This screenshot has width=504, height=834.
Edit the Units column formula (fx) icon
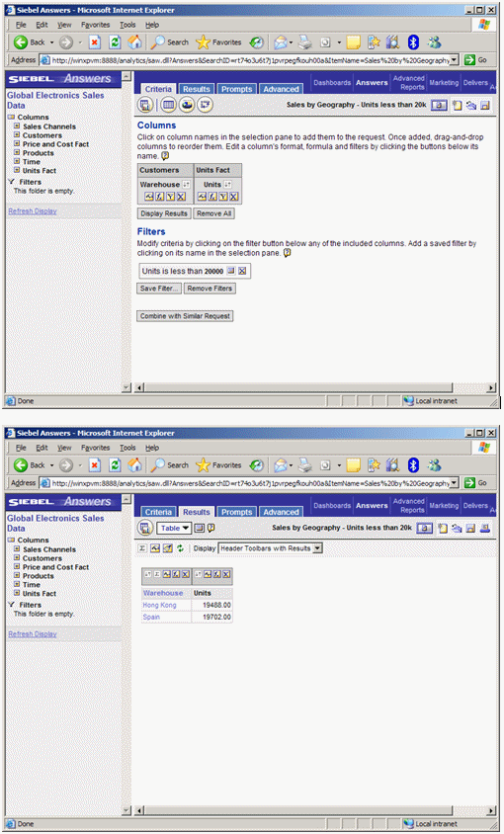[212, 197]
